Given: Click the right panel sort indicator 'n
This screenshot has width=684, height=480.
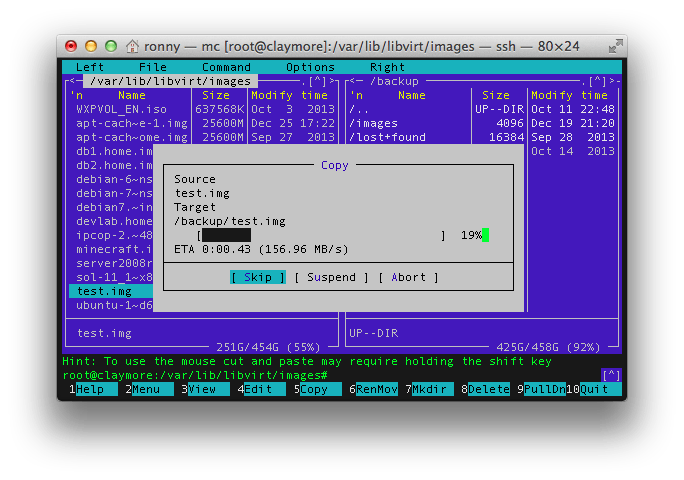Looking at the screenshot, I should click(356, 95).
